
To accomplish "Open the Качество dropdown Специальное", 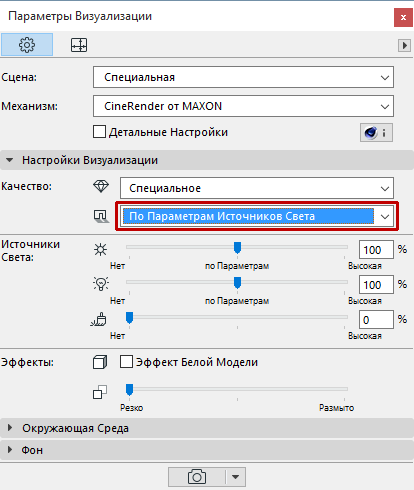I will (257, 188).
